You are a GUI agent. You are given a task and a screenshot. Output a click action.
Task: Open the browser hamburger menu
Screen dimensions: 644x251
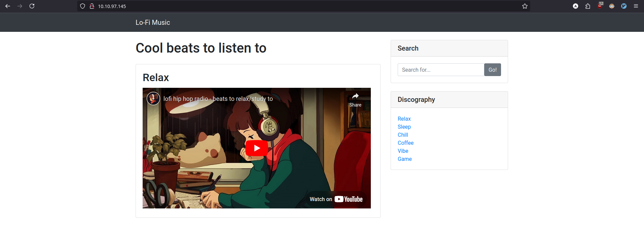pos(636,6)
